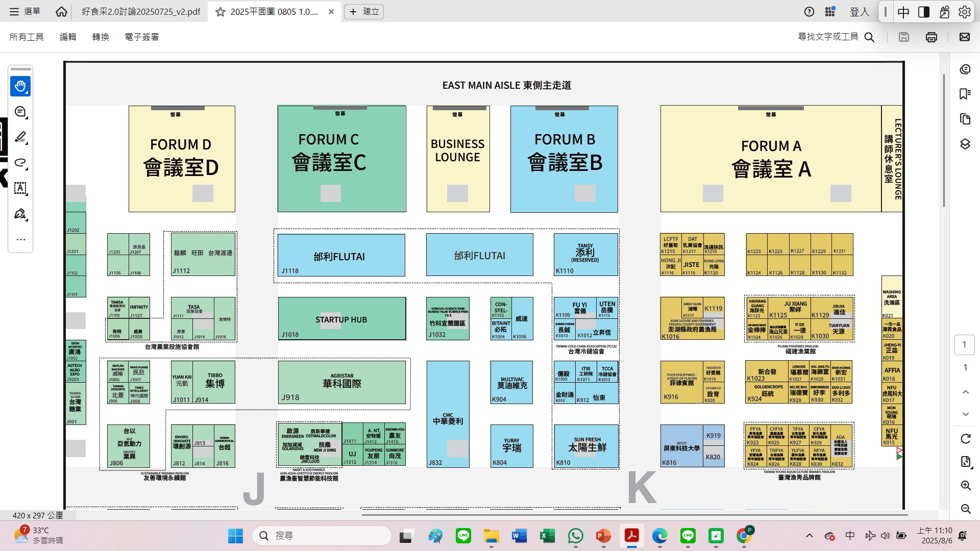Open the layers panel icon
The height and width of the screenshot is (551, 980).
click(x=965, y=144)
